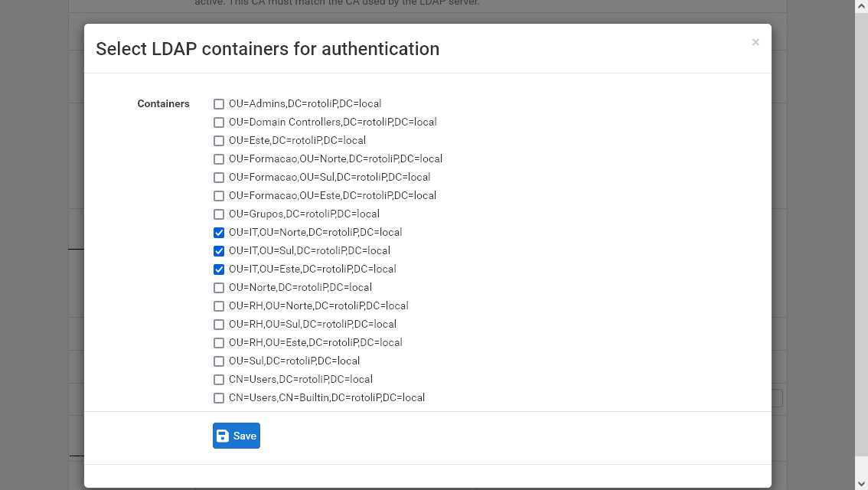This screenshot has width=868, height=490.
Task: Enable the OU=Grupos container
Action: (x=218, y=214)
